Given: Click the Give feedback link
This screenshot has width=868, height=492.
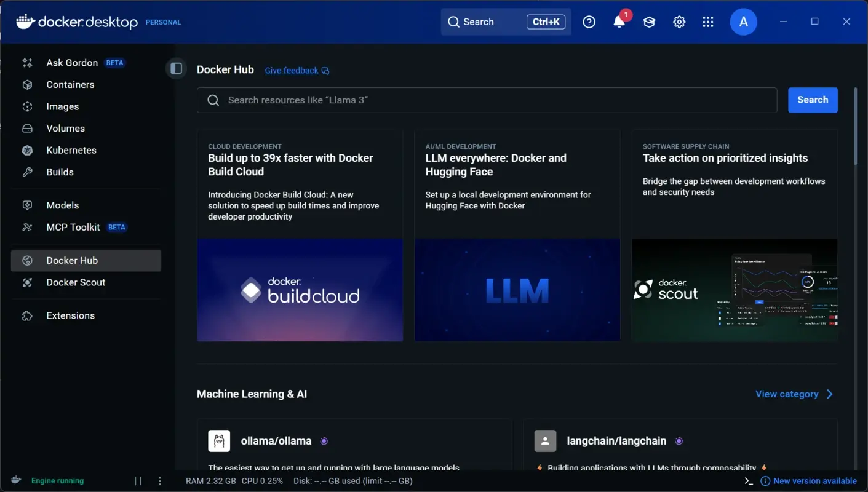Looking at the screenshot, I should point(291,70).
